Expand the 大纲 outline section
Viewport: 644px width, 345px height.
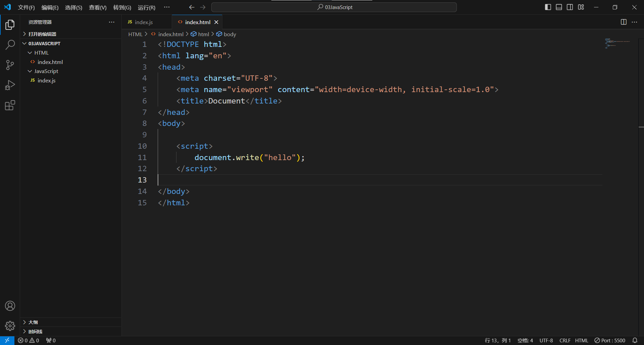(x=71, y=322)
